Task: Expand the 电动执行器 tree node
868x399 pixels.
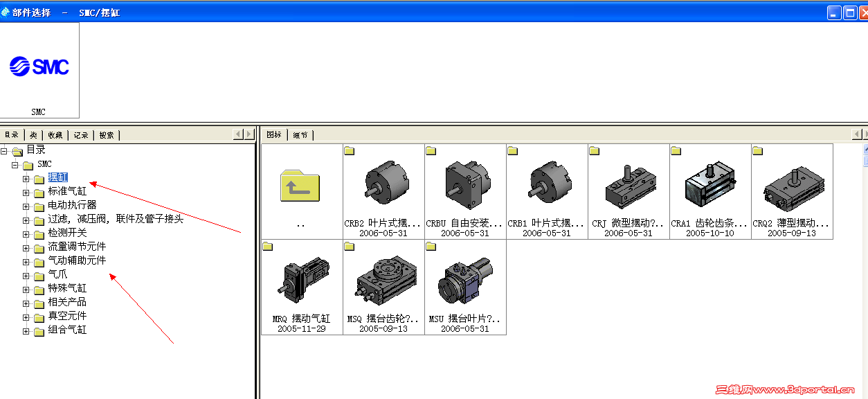Action: pos(24,205)
